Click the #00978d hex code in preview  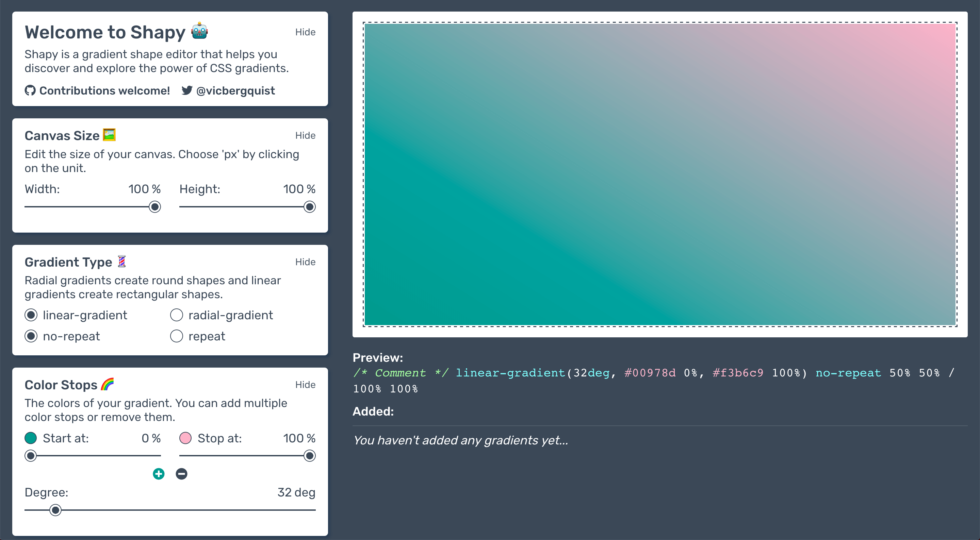[x=650, y=373]
